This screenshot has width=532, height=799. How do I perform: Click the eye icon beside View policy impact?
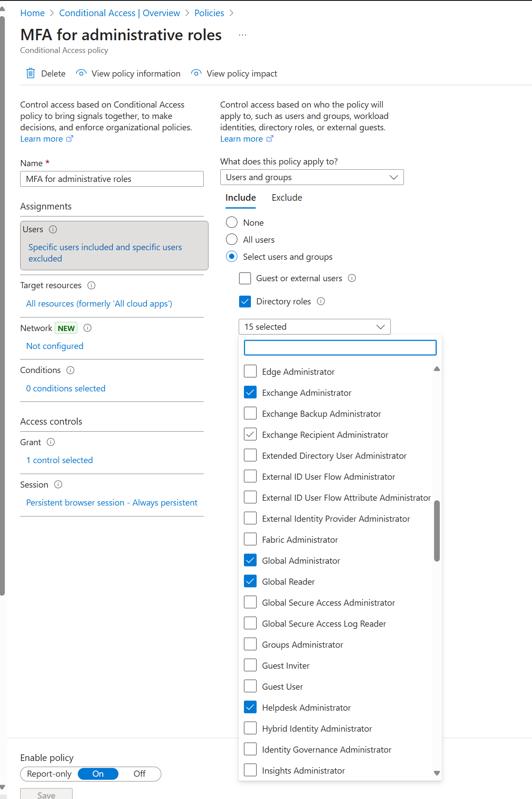pos(196,73)
